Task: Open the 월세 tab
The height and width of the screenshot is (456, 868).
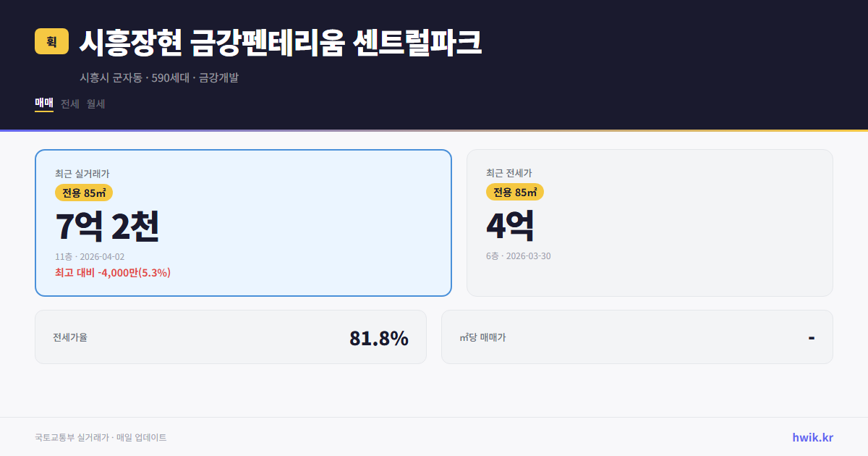Action: 95,104
